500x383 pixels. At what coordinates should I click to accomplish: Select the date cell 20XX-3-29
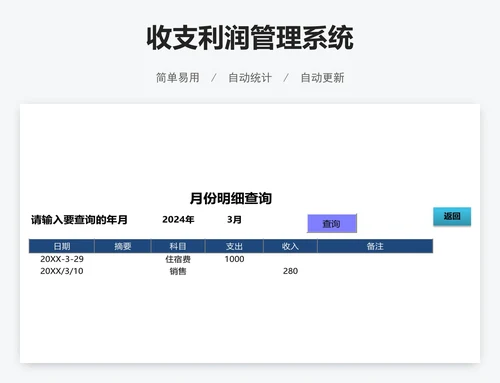62,259
